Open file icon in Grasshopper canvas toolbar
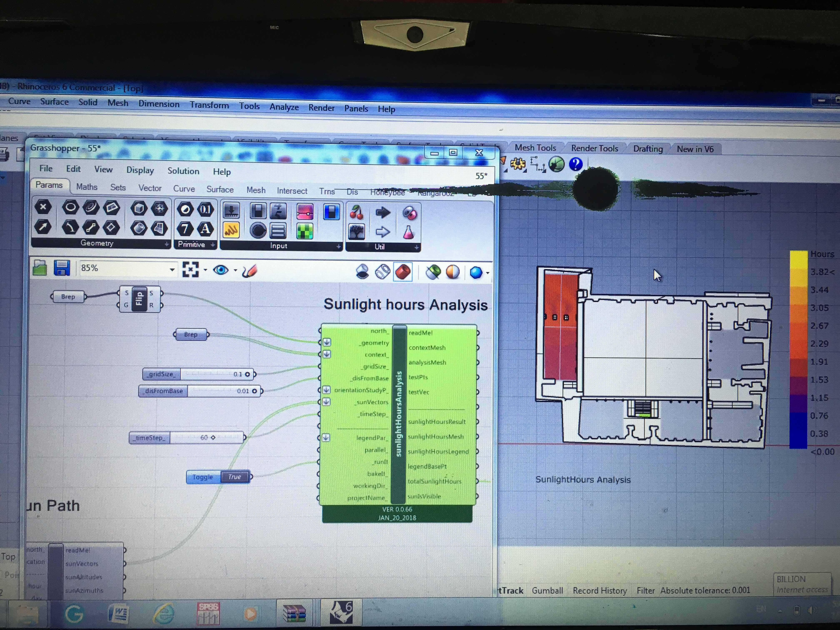Viewport: 840px width, 630px height. pos(40,268)
